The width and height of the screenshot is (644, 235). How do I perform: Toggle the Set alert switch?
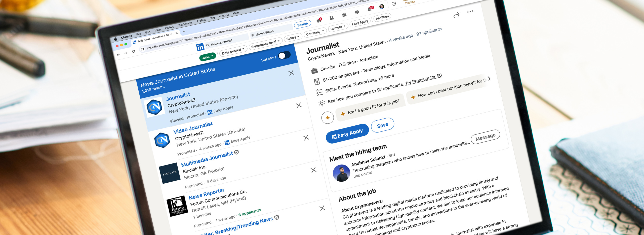point(284,55)
